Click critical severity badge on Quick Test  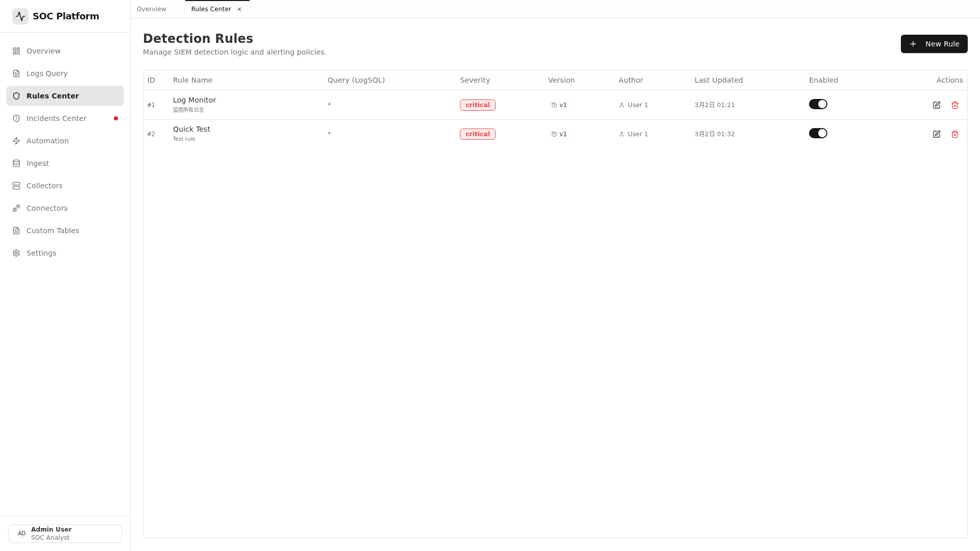click(x=477, y=134)
